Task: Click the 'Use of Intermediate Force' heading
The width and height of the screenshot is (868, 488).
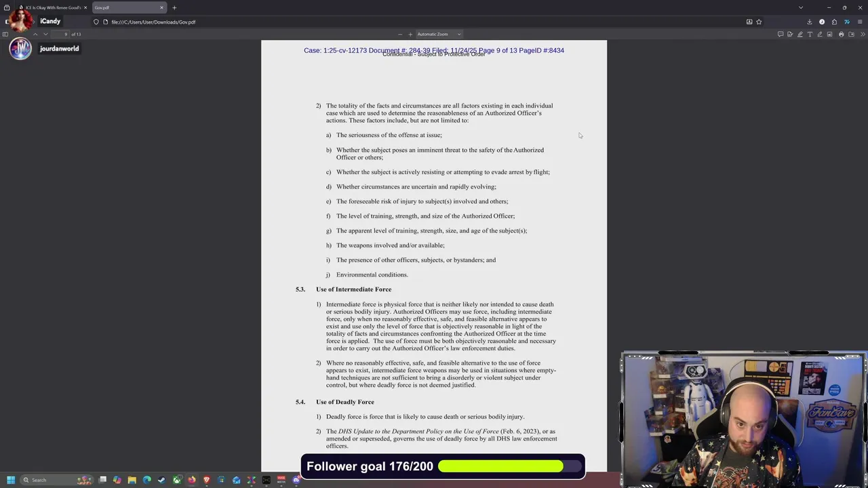Action: [x=353, y=289]
